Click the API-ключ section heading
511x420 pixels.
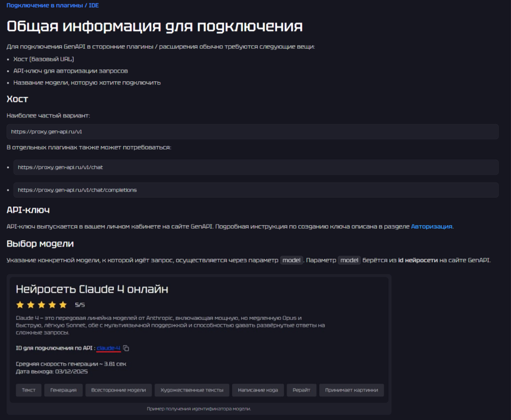pyautogui.click(x=28, y=210)
